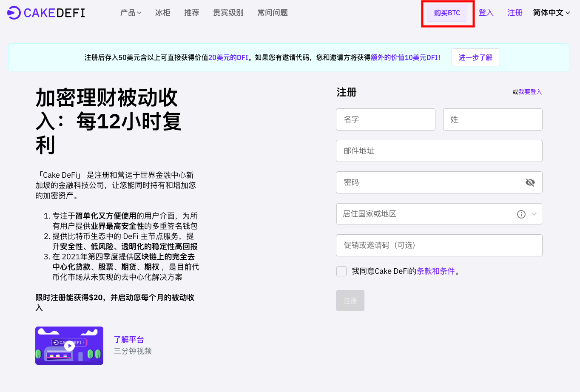Image resolution: width=580 pixels, height=392 pixels.
Task: Click the Cake DeFi logo
Action: (x=46, y=13)
